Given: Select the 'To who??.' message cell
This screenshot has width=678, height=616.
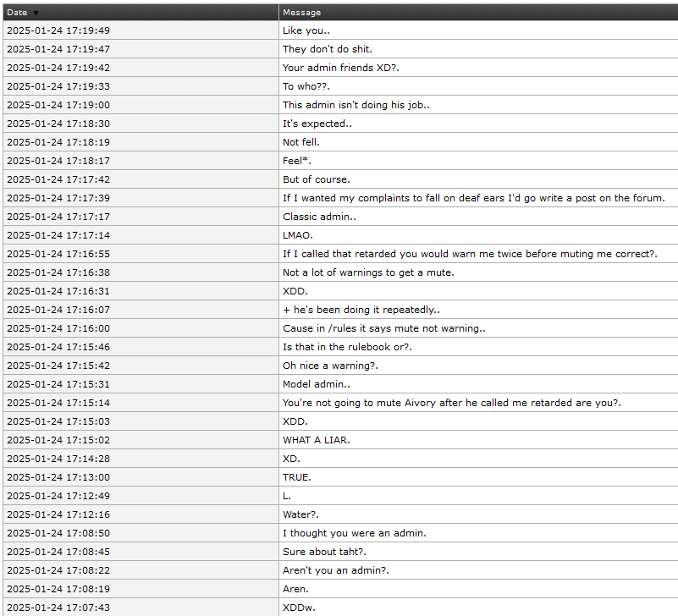Looking at the screenshot, I should 479,86.
